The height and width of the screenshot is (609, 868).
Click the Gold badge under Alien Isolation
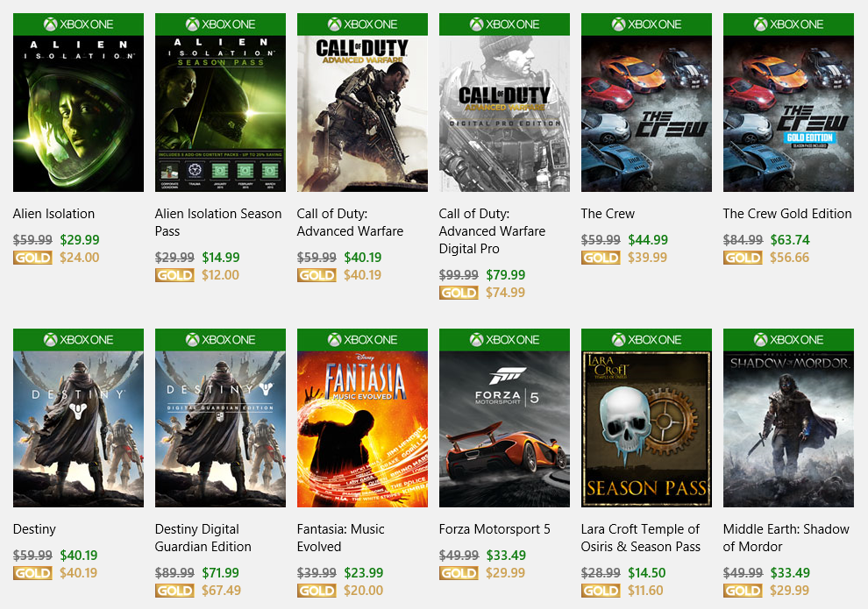coord(32,258)
